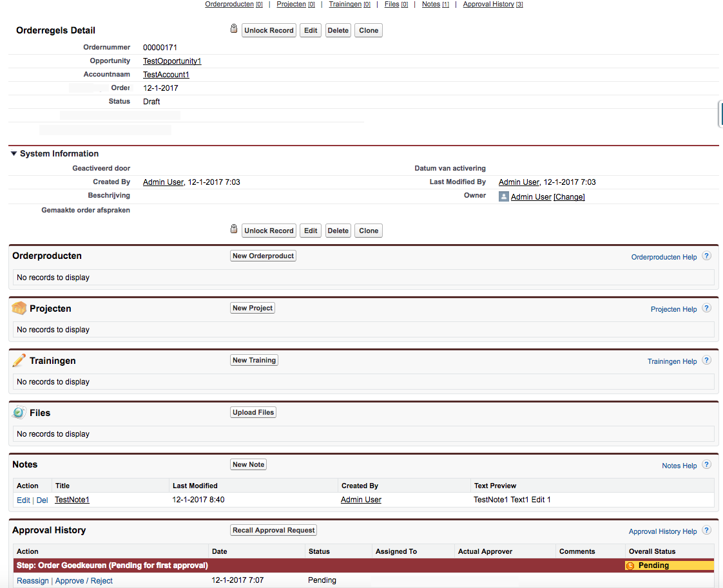Click Step: Order Goedkeuren header row
The width and height of the screenshot is (723, 588).
[364, 565]
